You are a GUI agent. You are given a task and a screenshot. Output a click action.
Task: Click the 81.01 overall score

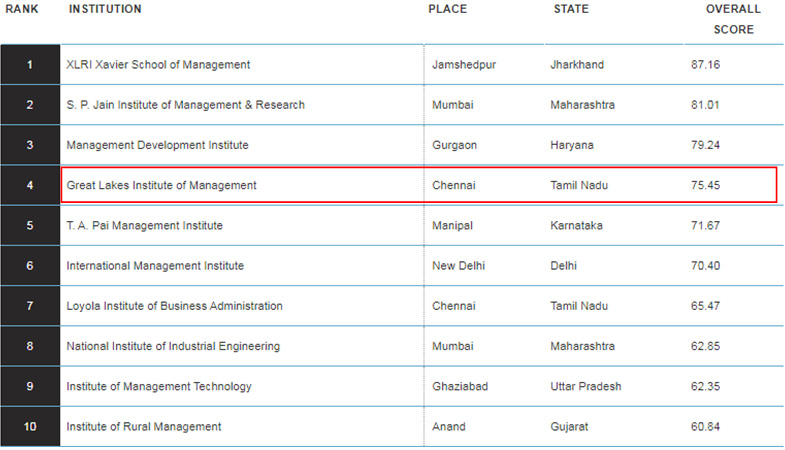pos(705,105)
